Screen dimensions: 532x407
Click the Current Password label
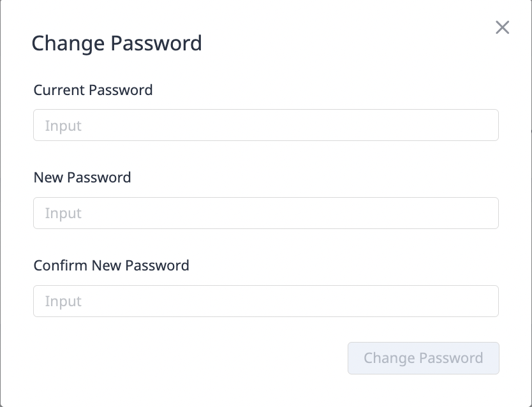coord(93,90)
